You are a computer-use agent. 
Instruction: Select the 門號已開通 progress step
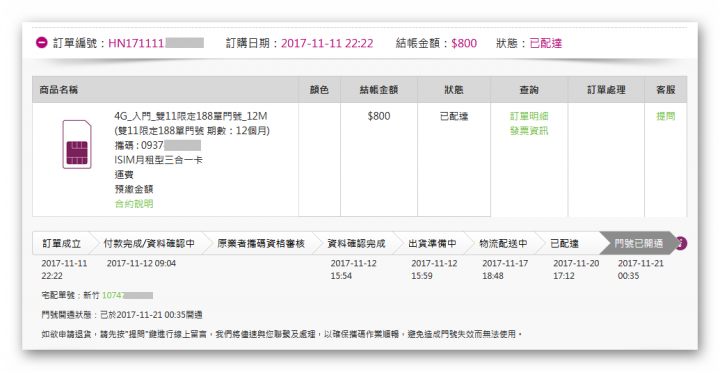(x=638, y=243)
